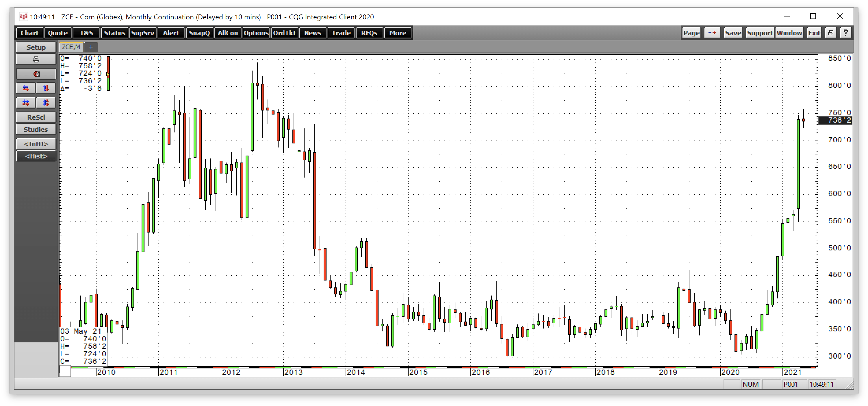Click the currency/euro icon on sidebar

point(35,74)
